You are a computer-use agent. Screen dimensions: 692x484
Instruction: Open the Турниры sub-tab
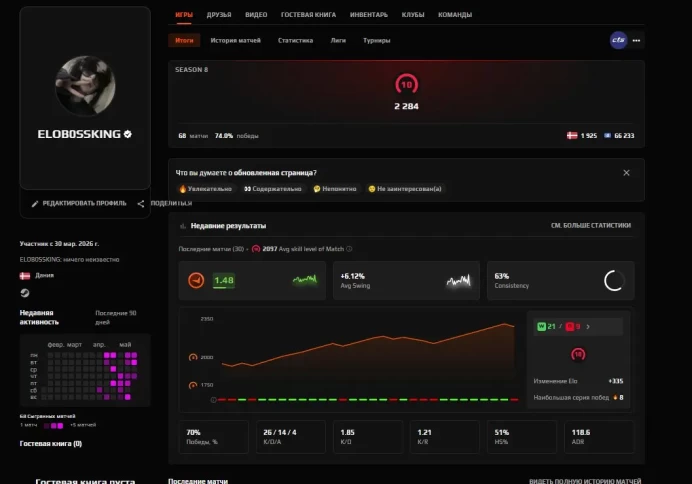tap(376, 40)
